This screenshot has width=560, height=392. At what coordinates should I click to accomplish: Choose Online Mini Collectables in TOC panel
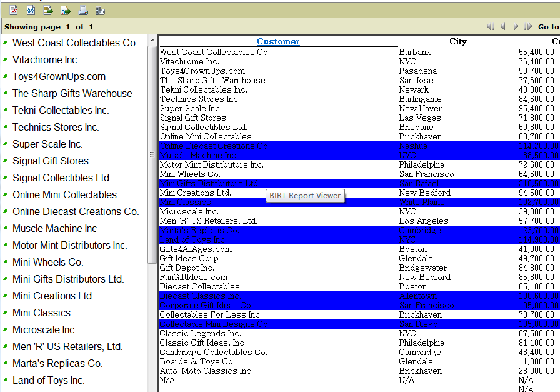64,194
